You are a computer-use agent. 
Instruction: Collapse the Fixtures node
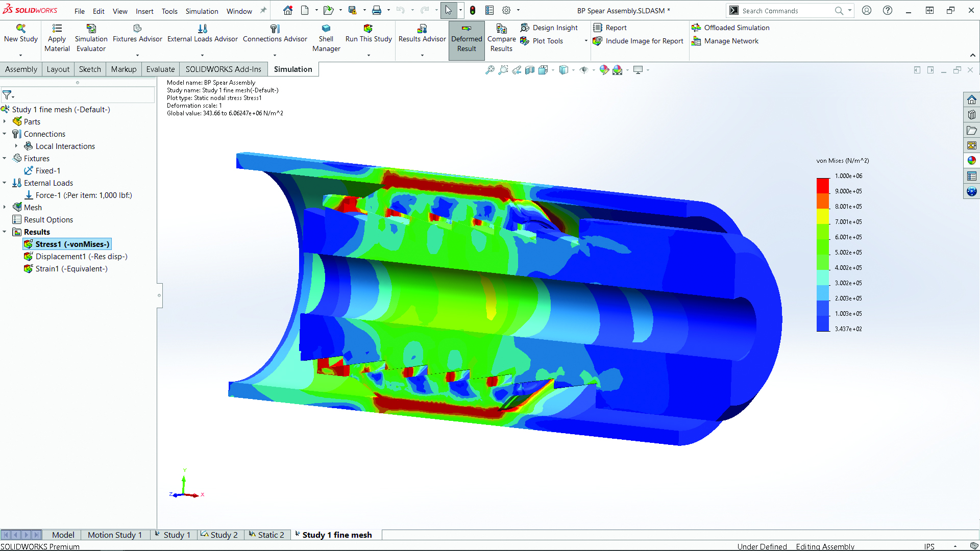pos(5,158)
